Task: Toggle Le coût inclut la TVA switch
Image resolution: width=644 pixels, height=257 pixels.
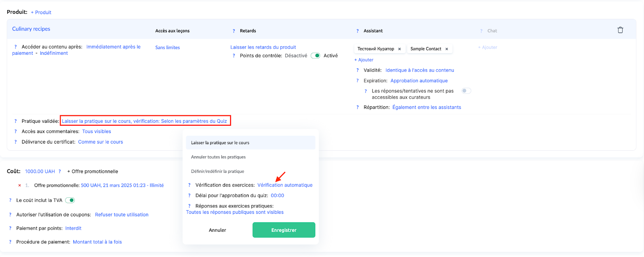Action: point(70,200)
